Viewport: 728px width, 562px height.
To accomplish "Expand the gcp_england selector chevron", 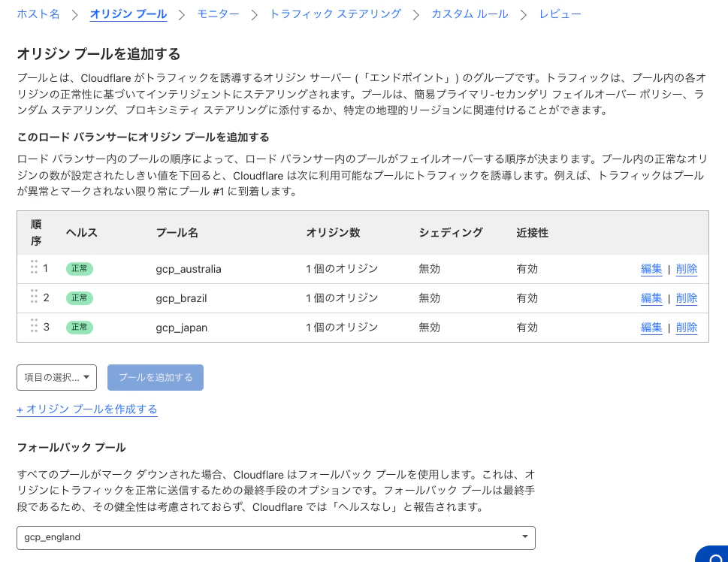I will [x=524, y=537].
